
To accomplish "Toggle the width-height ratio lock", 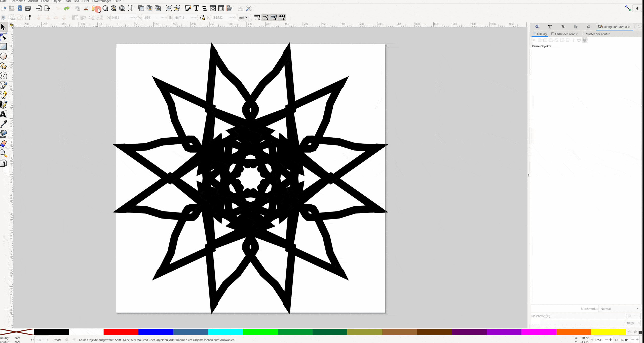I will pyautogui.click(x=202, y=17).
